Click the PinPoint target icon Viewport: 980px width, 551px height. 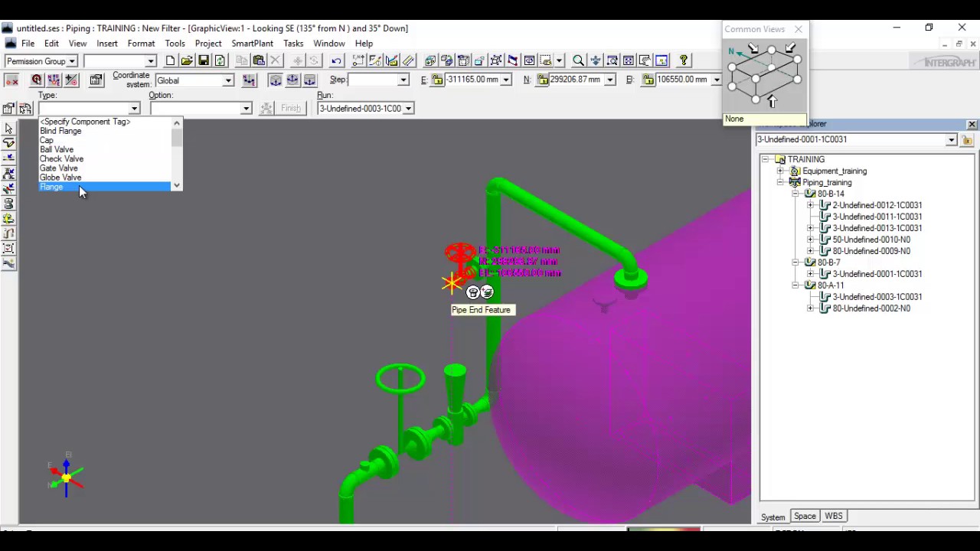[36, 80]
